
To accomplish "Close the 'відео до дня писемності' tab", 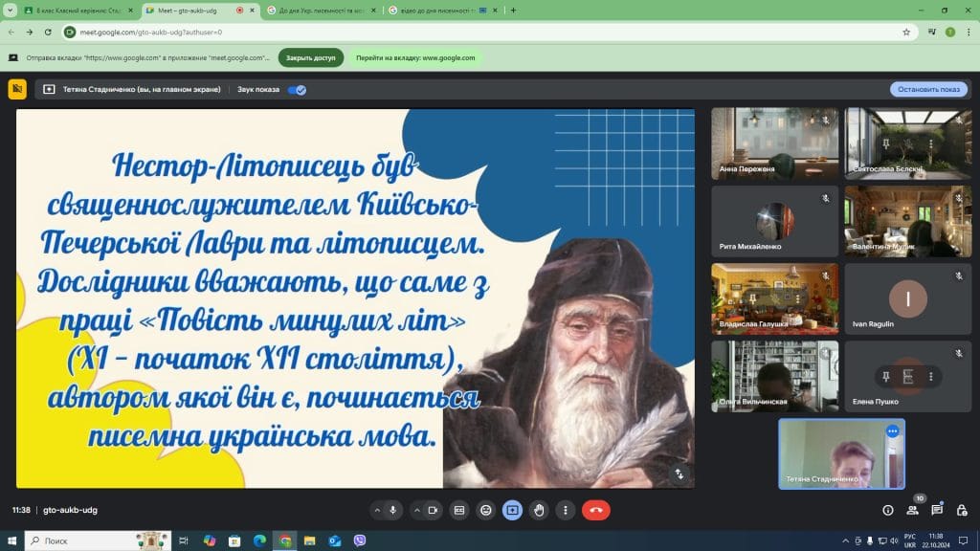I will [x=495, y=10].
